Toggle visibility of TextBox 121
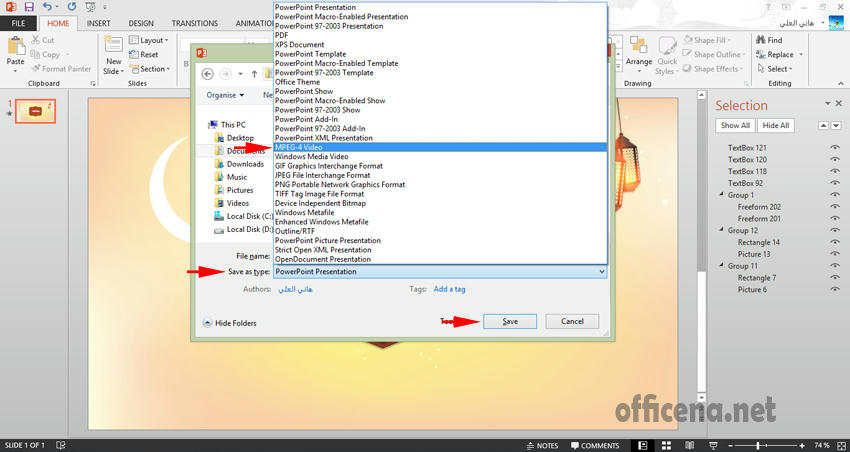Screen dimensions: 850x452 click(834, 147)
